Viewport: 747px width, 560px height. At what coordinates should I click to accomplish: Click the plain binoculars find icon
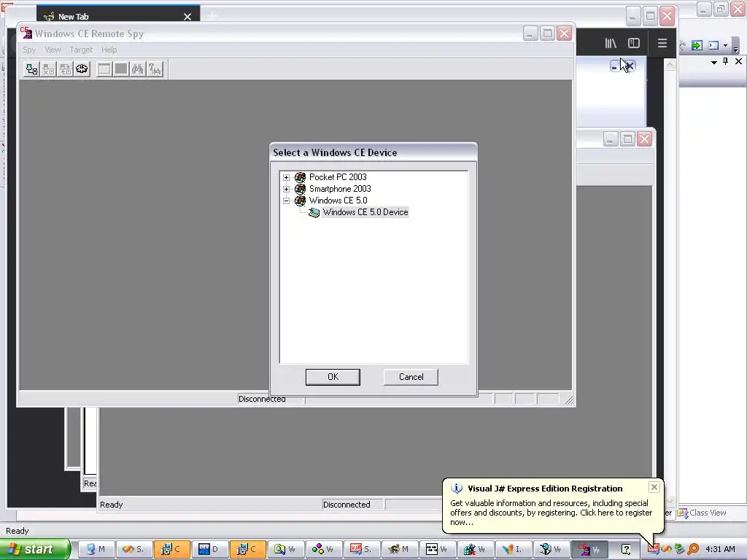138,69
